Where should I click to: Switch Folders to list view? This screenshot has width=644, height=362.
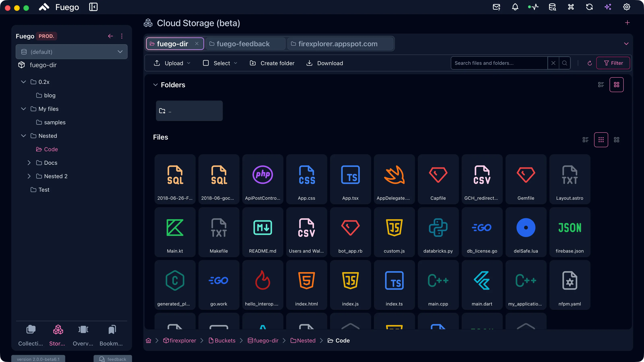click(601, 85)
